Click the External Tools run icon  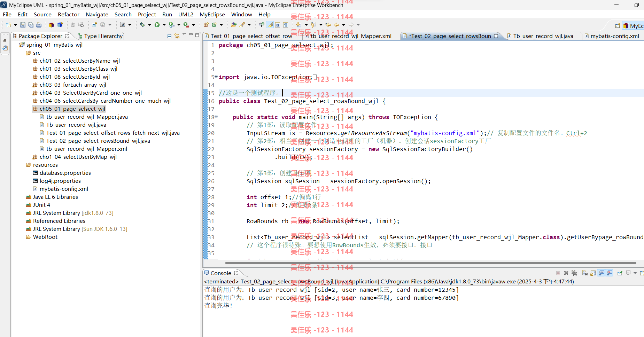tap(186, 25)
